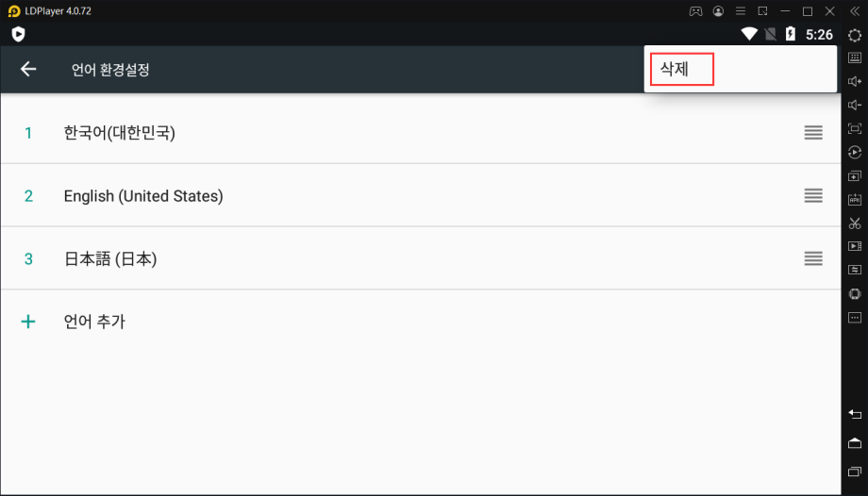Viewport: 868px width, 496px height.
Task: Raise volume with the speaker plus icon
Action: pyautogui.click(x=855, y=81)
